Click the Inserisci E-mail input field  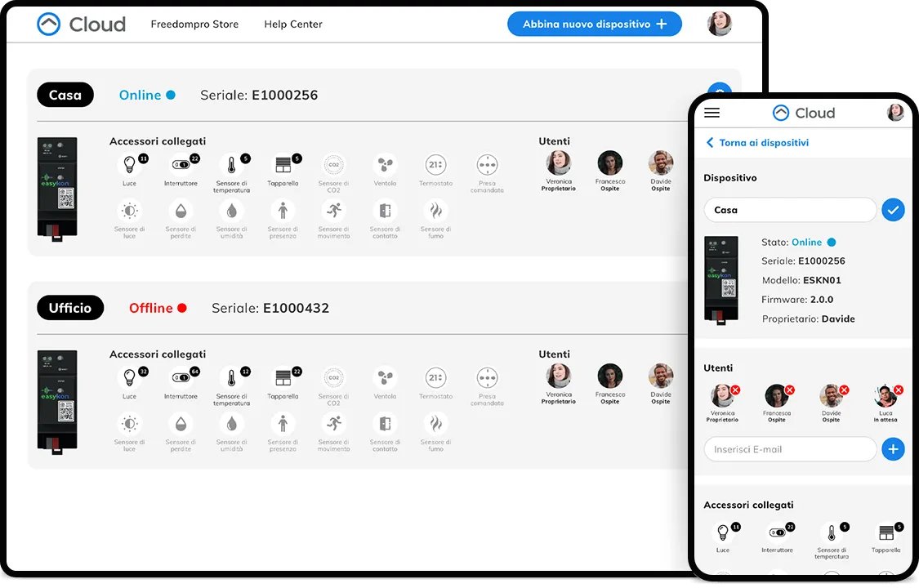point(790,449)
